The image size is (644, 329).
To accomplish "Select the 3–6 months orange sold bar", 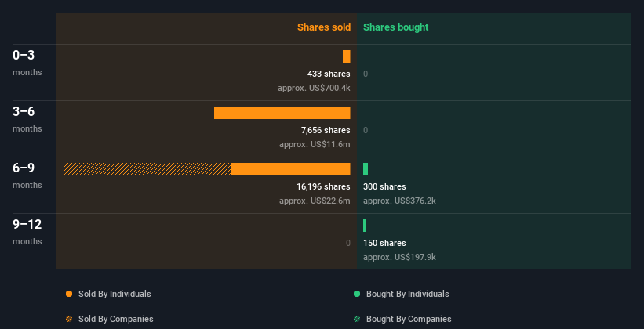I will (282, 113).
